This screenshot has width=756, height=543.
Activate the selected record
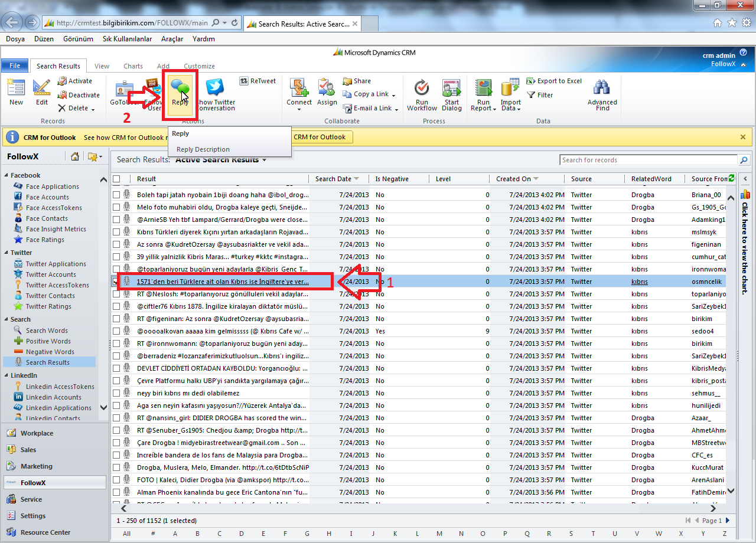point(75,81)
